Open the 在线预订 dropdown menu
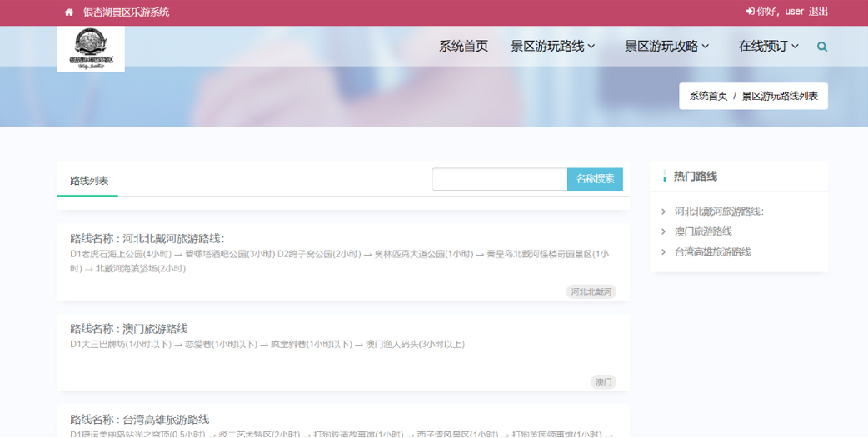 (x=768, y=47)
